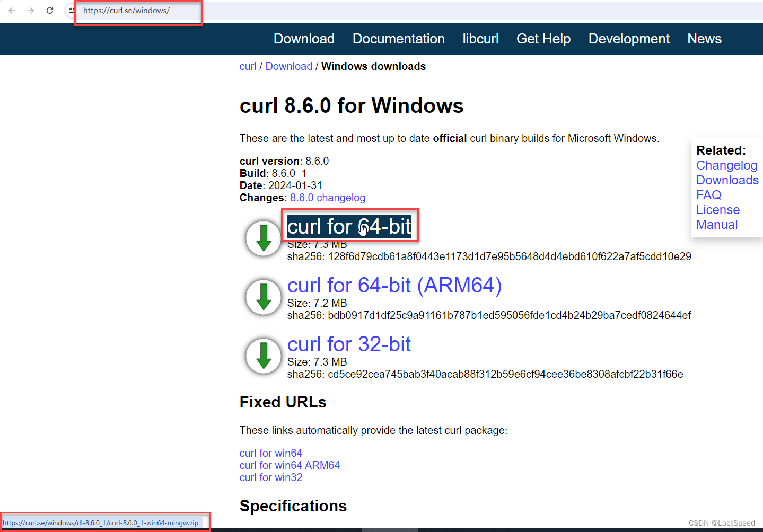Viewport: 763px width, 532px height.
Task: Open the License link under Related
Action: [717, 210]
